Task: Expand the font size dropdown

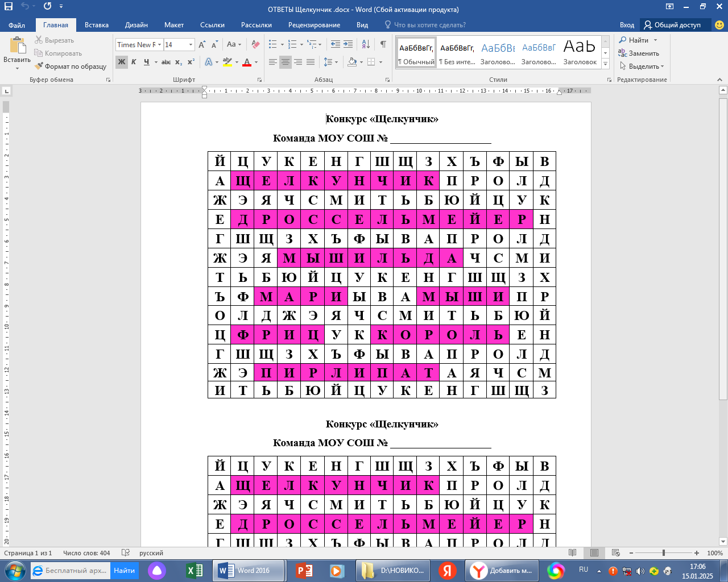Action: (x=191, y=44)
